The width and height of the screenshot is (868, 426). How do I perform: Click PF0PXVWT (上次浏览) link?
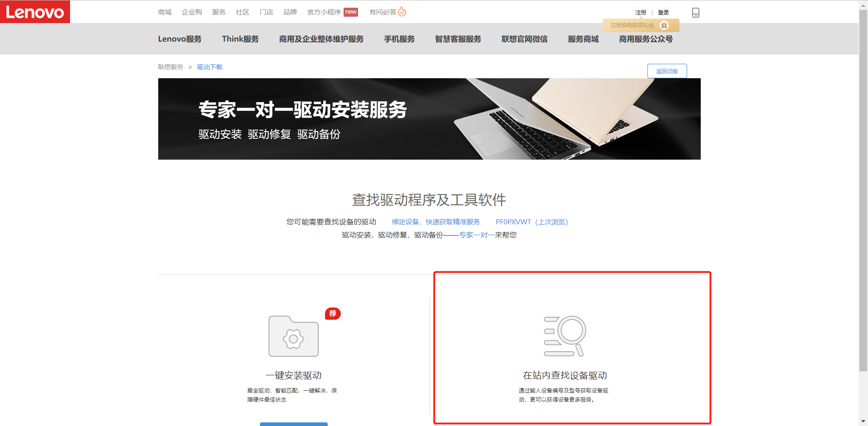(x=532, y=222)
